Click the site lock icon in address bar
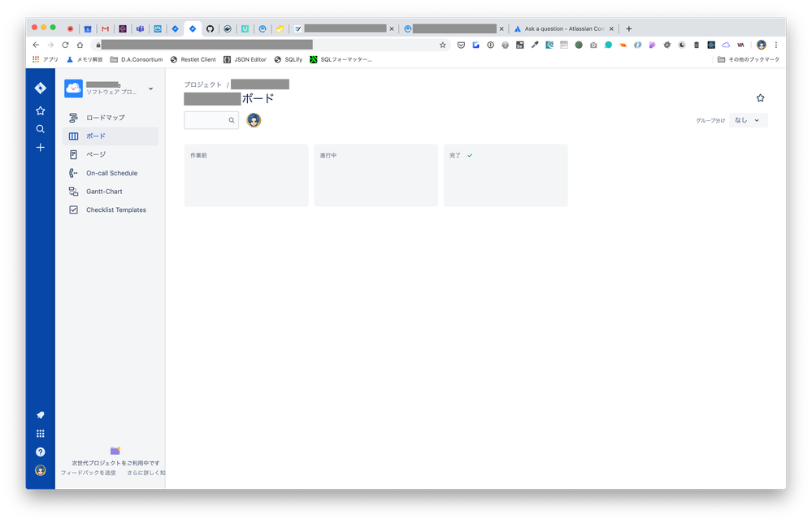Viewport: 812px width, 523px height. pyautogui.click(x=98, y=45)
